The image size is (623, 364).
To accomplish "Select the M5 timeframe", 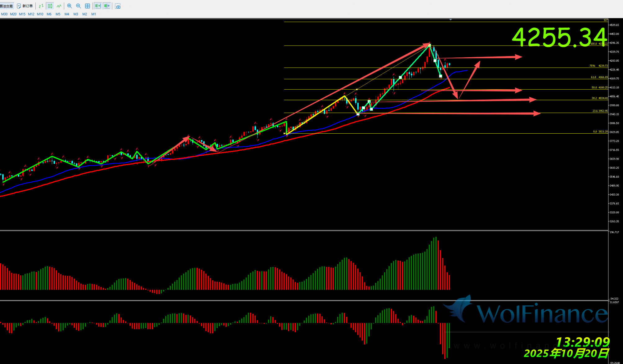I will (x=58, y=14).
